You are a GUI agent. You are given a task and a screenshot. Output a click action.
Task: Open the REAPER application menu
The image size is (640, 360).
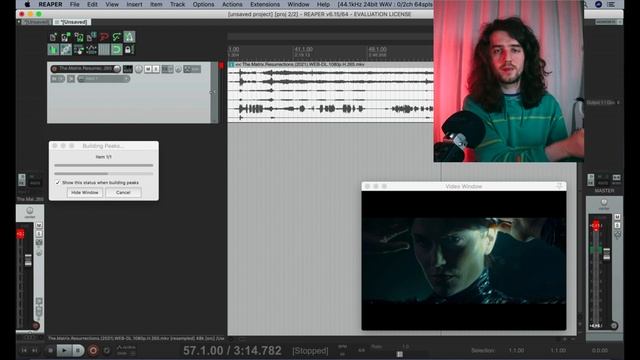tap(50, 4)
